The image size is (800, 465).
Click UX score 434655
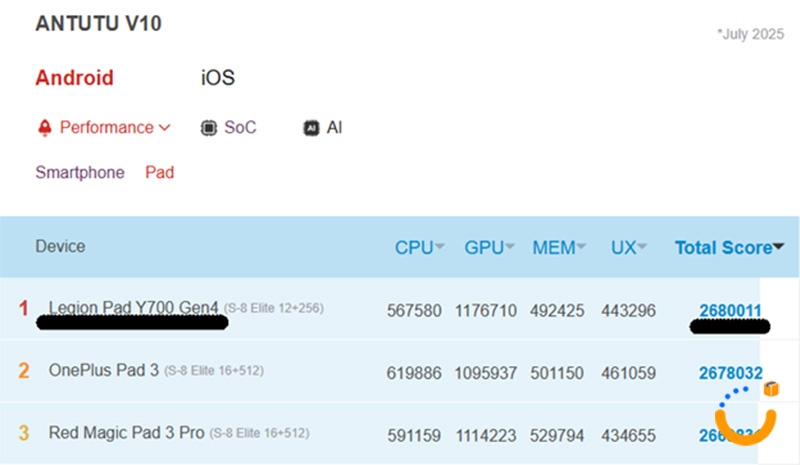click(x=628, y=436)
